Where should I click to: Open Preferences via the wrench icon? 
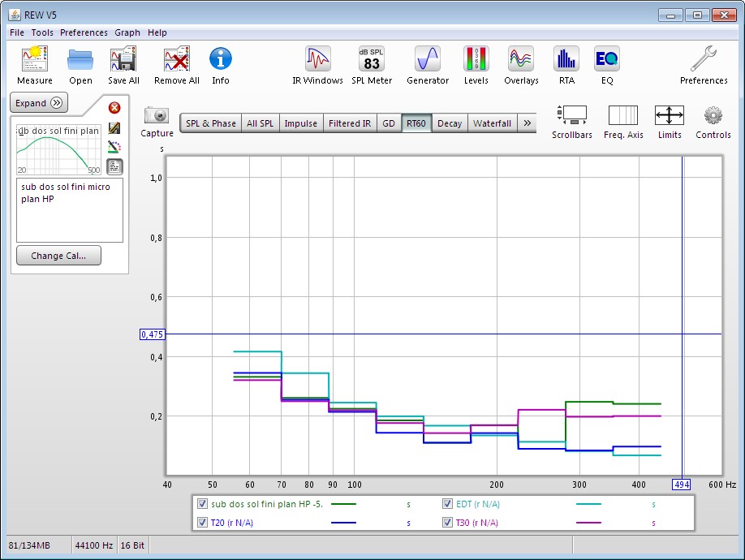(x=704, y=59)
